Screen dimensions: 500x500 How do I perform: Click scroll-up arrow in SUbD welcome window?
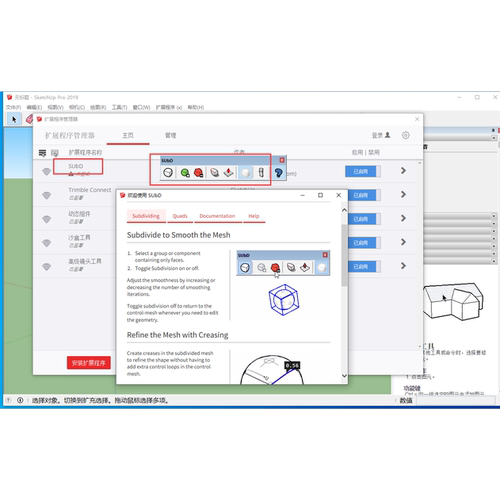tap(344, 210)
